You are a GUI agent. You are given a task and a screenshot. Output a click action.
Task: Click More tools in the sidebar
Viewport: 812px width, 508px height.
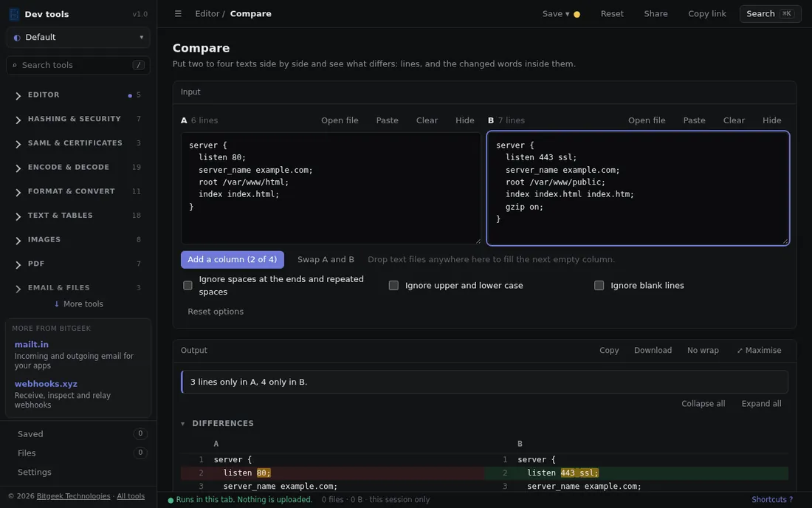click(x=78, y=304)
